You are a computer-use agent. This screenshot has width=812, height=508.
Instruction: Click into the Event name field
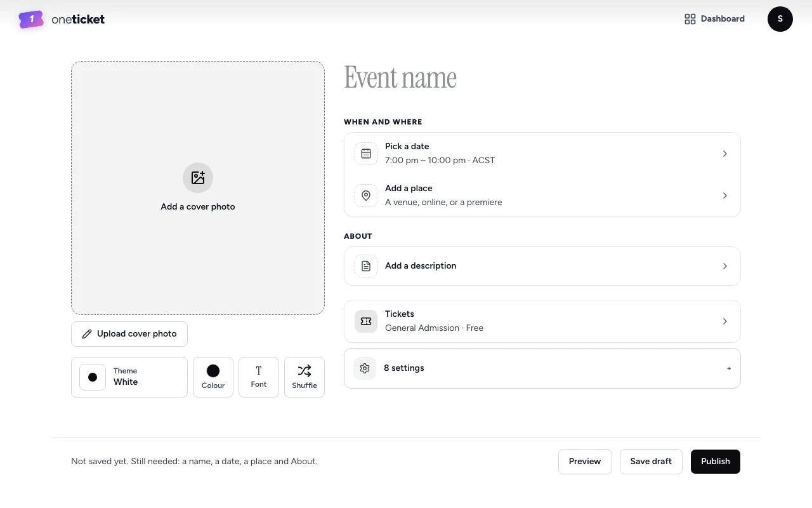pyautogui.click(x=542, y=77)
